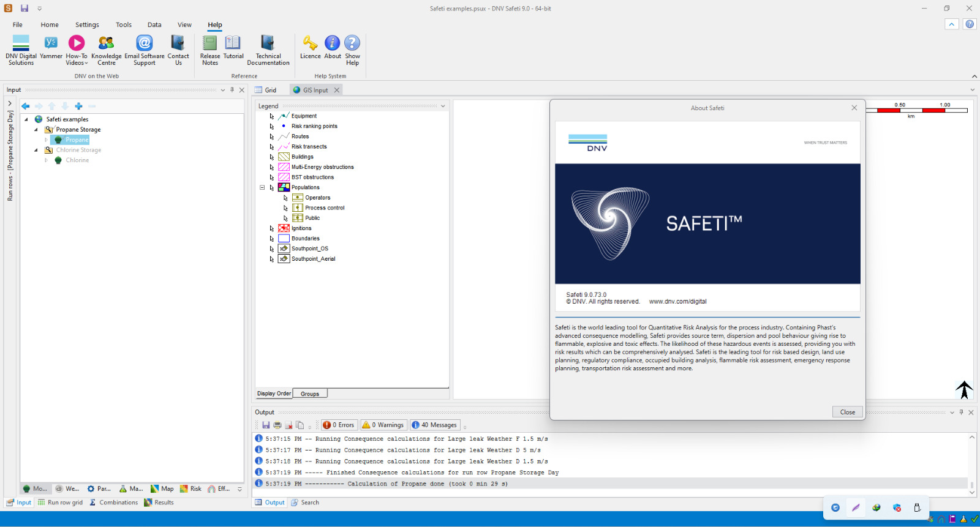The width and height of the screenshot is (980, 527).
Task: Open the Combinations tab
Action: [x=113, y=503]
